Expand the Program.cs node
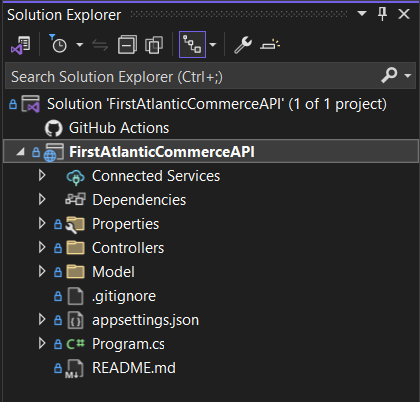 pos(42,344)
